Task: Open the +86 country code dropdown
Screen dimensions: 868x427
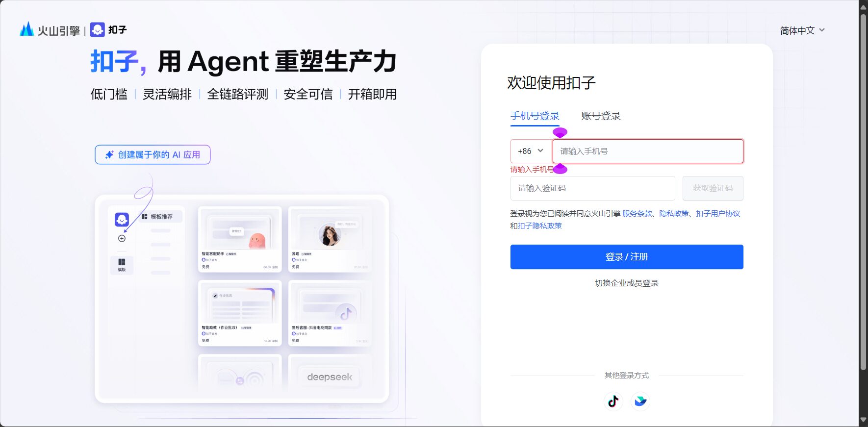Action: pyautogui.click(x=531, y=151)
